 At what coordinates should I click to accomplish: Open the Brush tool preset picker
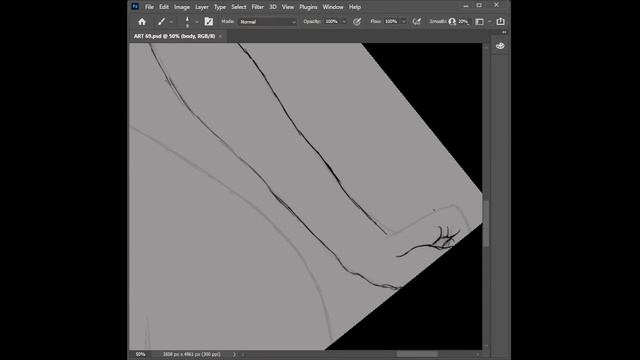coord(162,22)
